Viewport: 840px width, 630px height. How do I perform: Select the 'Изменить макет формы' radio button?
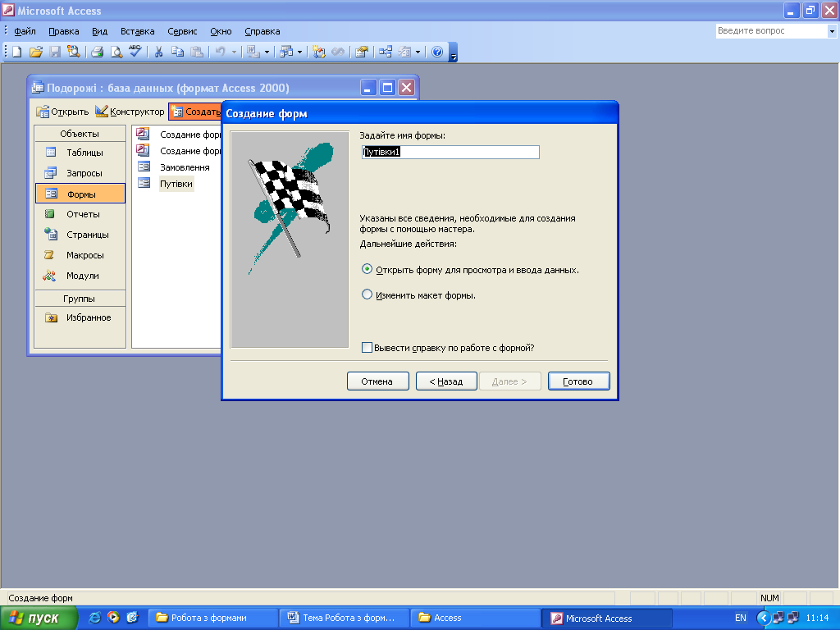367,294
